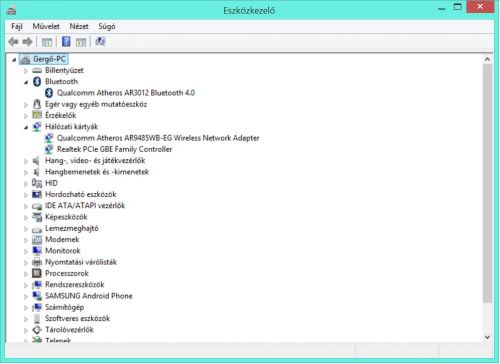Screen dimensions: 500x364
Task: Open the Fájl menu
Action: pos(17,26)
